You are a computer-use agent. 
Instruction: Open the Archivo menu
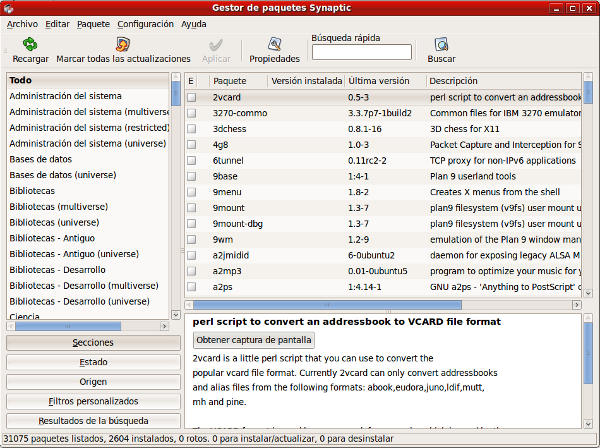click(22, 23)
